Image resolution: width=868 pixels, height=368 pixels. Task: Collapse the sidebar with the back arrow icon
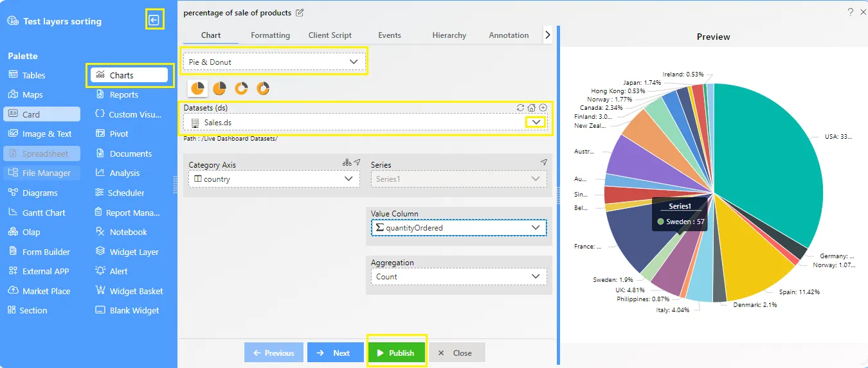click(x=154, y=20)
